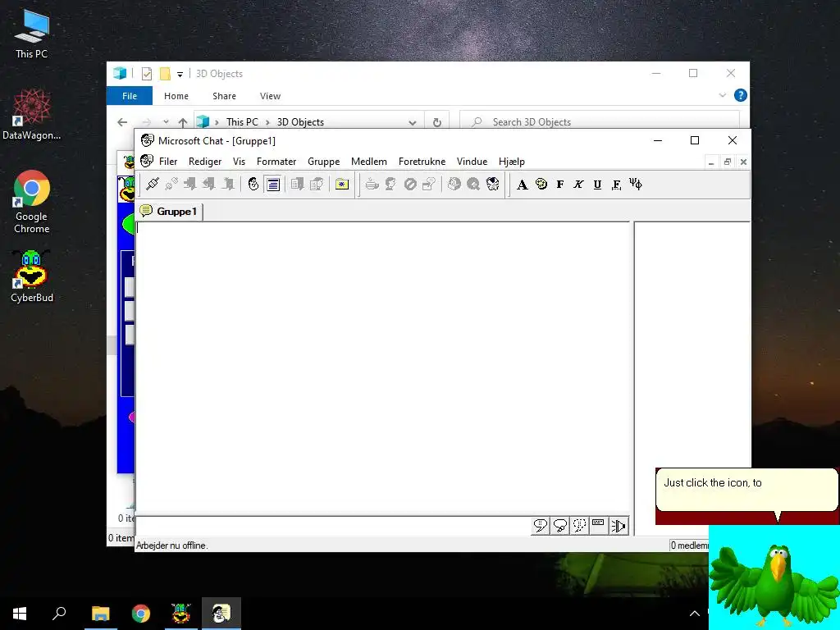Click Microsoft Chat document icon in menu bar
Screen dimensions: 840x630
[x=146, y=161]
